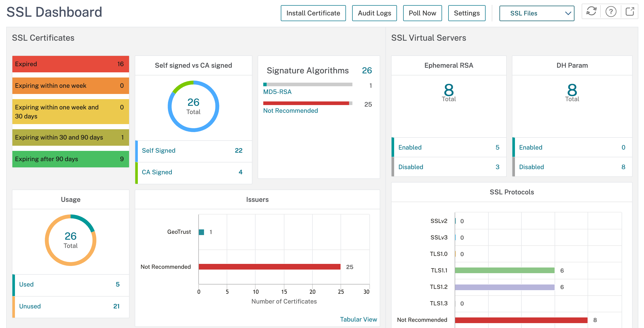The width and height of the screenshot is (644, 328).
Task: Open the help question-mark icon
Action: [x=611, y=12]
